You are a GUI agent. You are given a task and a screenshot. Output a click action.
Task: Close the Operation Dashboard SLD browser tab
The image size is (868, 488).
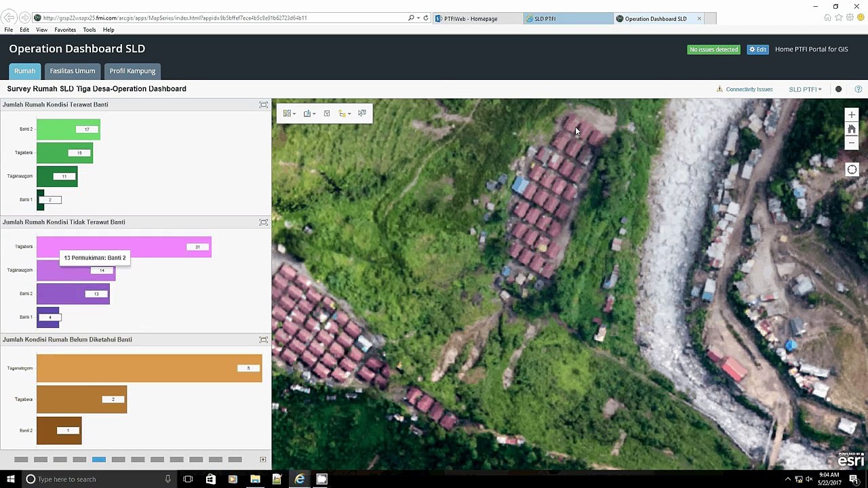pyautogui.click(x=699, y=18)
